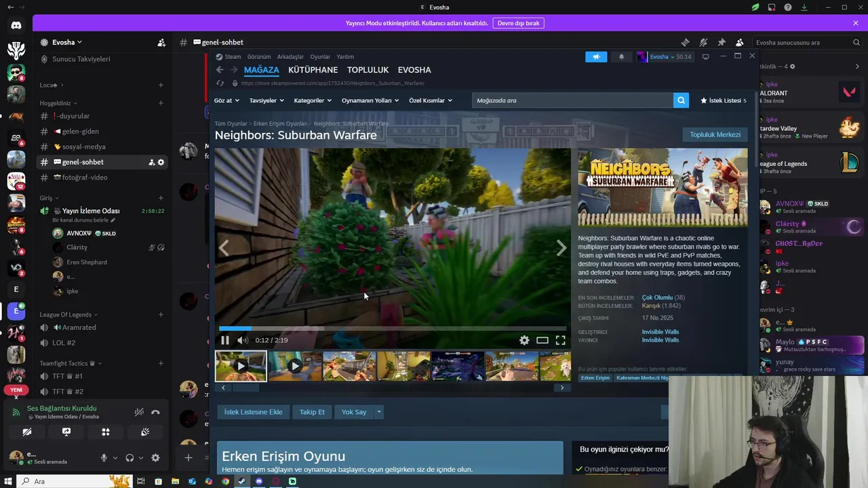This screenshot has width=868, height=488.
Task: Turn on camera in Discord voice panel
Action: 27,432
